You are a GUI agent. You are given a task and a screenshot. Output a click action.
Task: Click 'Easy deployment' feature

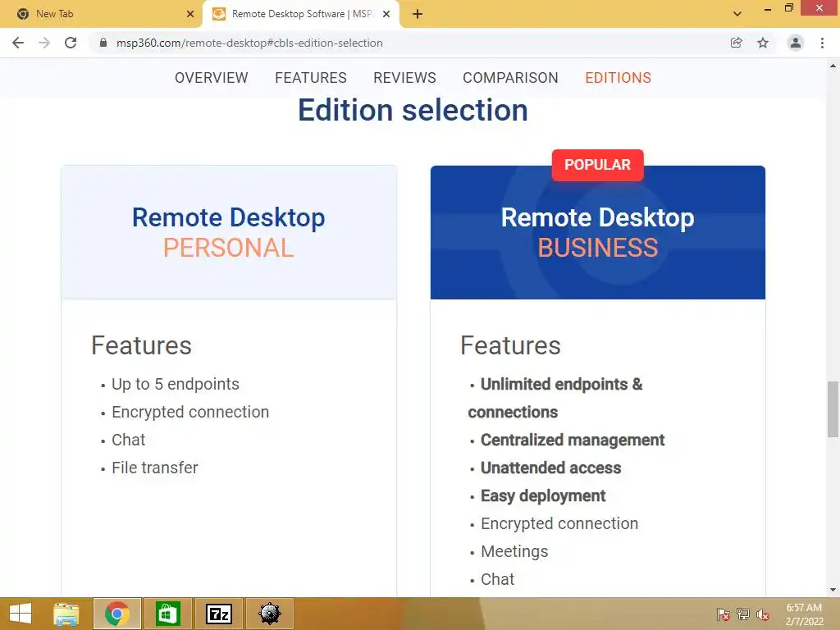tap(543, 495)
